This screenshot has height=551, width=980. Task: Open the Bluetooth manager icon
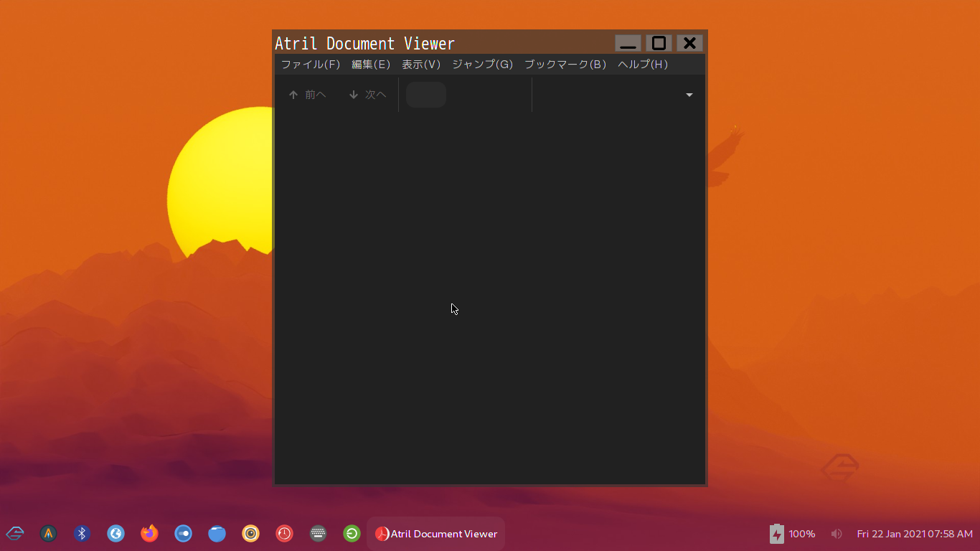pyautogui.click(x=82, y=533)
